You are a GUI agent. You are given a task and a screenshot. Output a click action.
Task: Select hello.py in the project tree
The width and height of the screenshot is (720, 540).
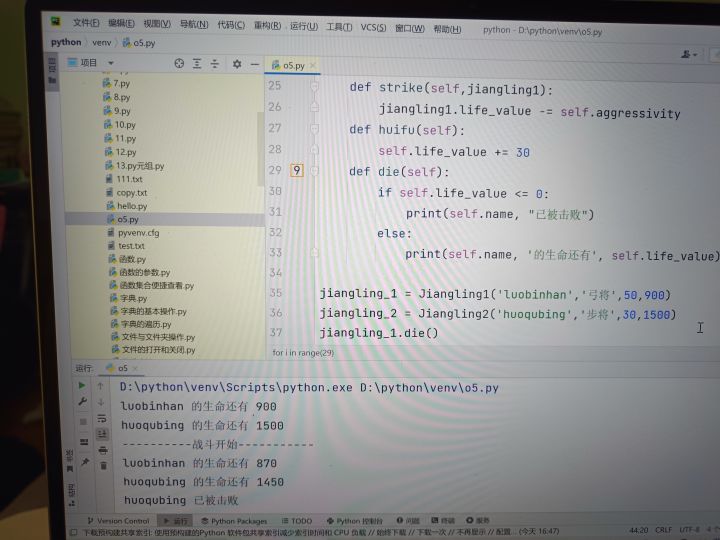pyautogui.click(x=131, y=206)
